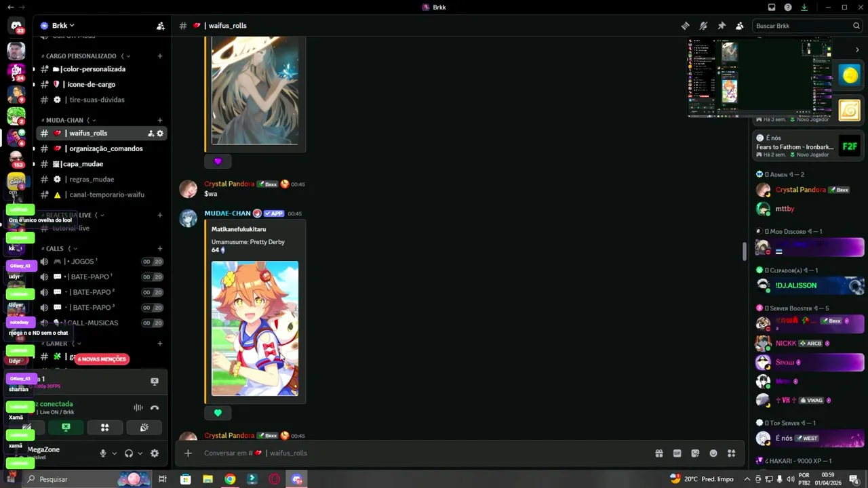
Task: Stop streaming via screen icon by 1080p
Action: [155, 382]
